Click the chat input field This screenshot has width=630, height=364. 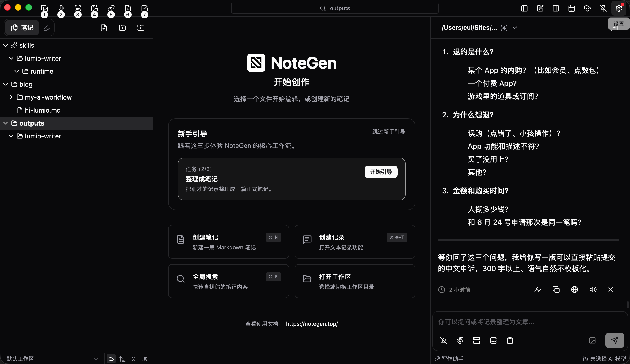pos(529,322)
